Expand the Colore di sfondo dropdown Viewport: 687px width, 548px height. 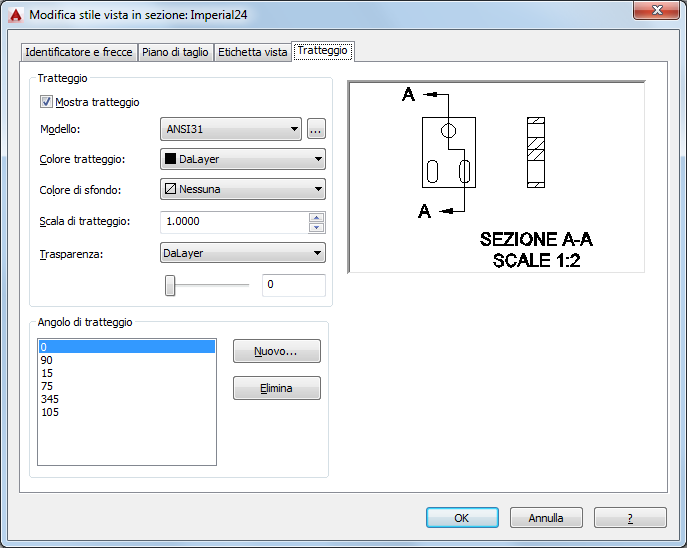pyautogui.click(x=243, y=189)
